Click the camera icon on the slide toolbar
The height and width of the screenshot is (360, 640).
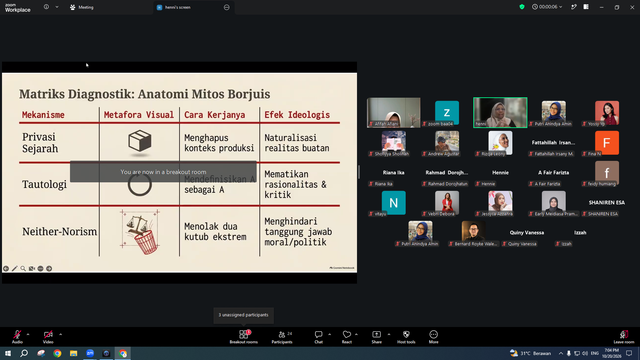(31, 269)
